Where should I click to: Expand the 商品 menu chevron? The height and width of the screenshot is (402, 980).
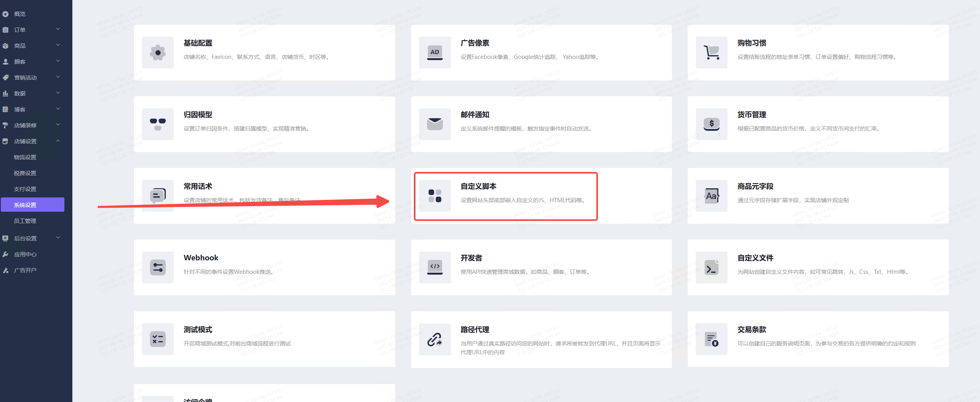tap(58, 45)
